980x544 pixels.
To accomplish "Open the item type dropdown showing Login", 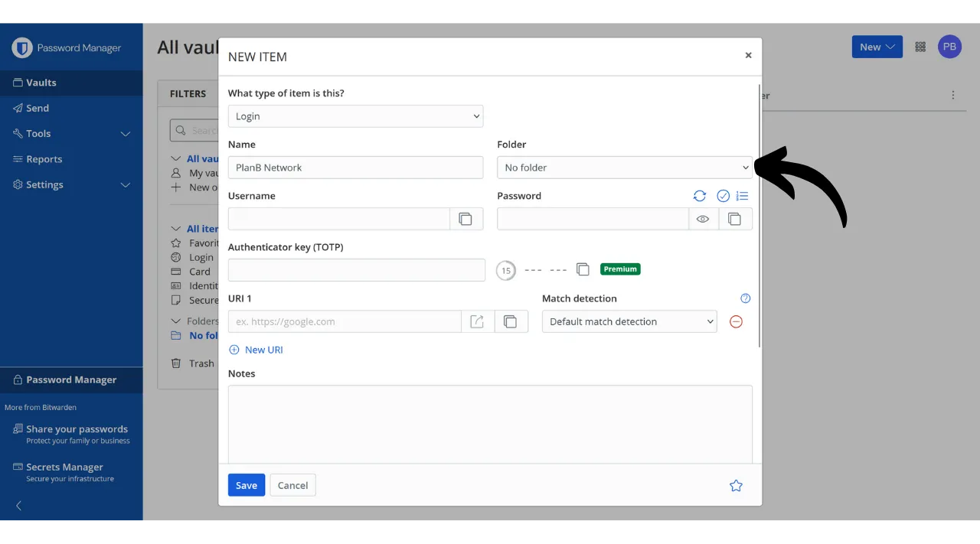I will tap(355, 116).
